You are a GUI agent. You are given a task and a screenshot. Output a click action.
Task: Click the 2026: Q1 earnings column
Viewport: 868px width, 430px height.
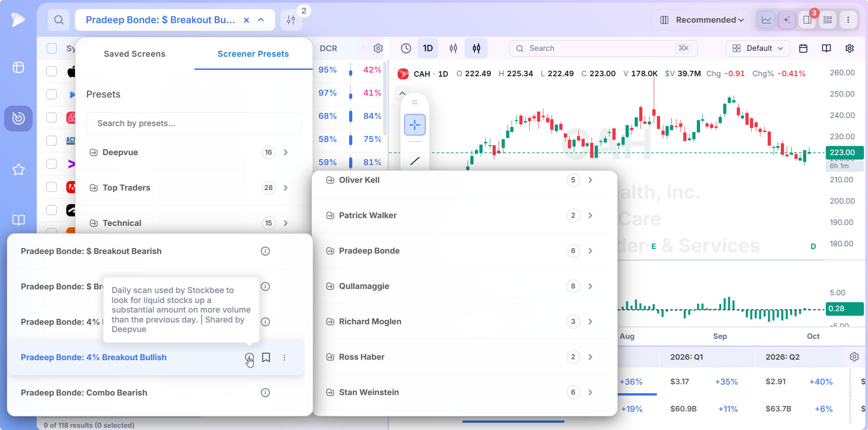(686, 357)
